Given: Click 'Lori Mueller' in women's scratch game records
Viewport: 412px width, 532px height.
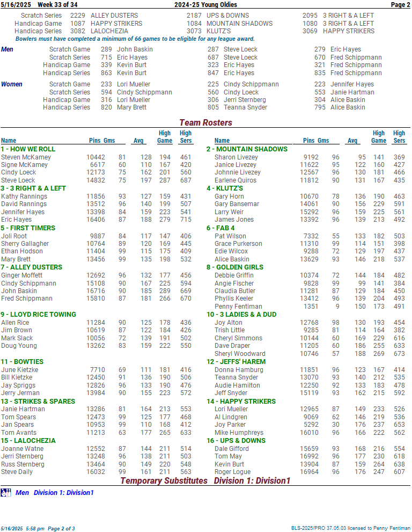Looking at the screenshot, I should pyautogui.click(x=134, y=84).
